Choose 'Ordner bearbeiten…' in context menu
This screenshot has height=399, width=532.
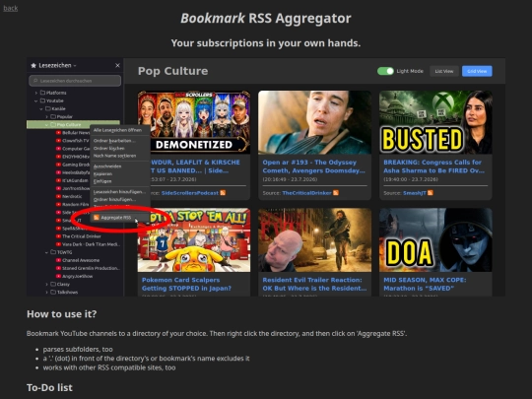[114, 141]
